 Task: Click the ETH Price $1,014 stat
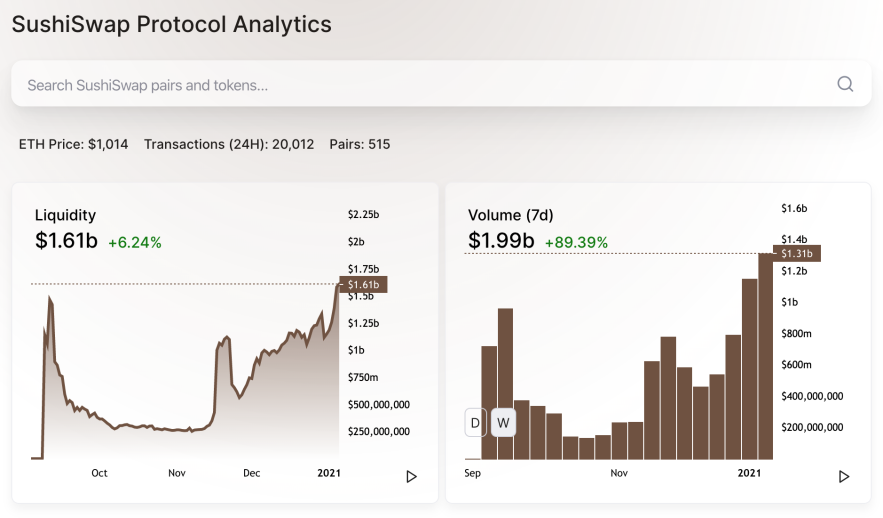click(x=73, y=144)
